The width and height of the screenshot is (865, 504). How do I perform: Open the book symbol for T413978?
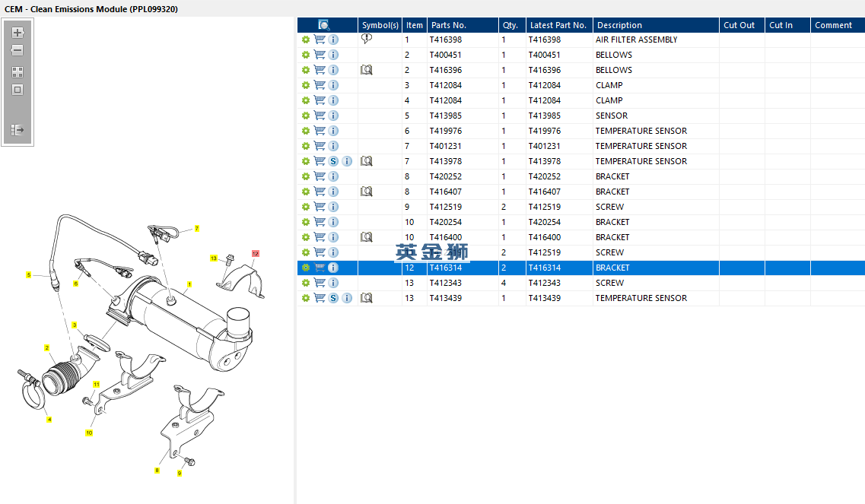[366, 161]
